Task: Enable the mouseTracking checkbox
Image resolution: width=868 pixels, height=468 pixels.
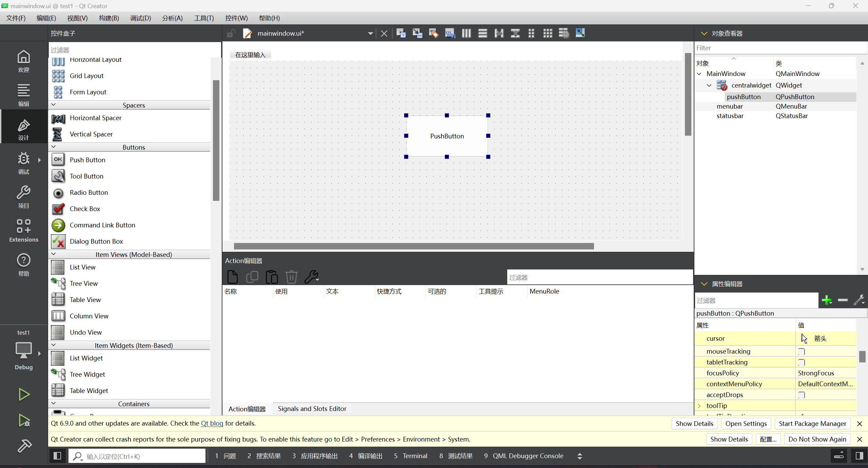Action: click(x=802, y=351)
